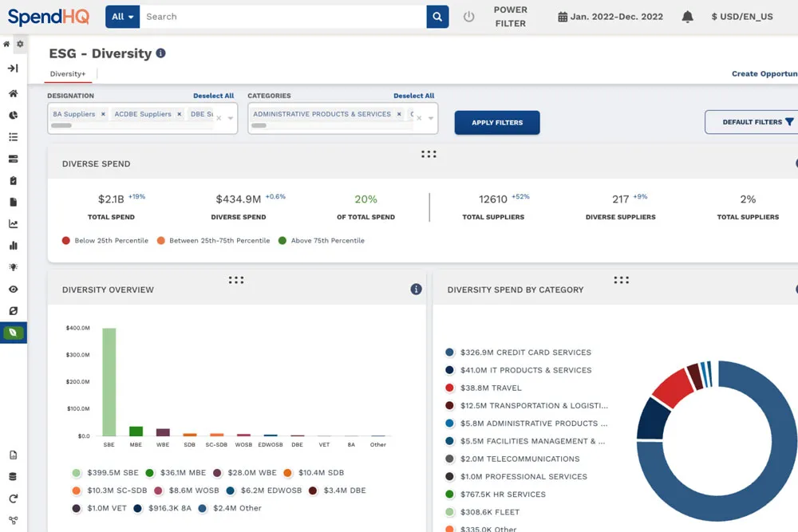Click the search magnifier button
Screen dimensions: 798x532
(437, 17)
